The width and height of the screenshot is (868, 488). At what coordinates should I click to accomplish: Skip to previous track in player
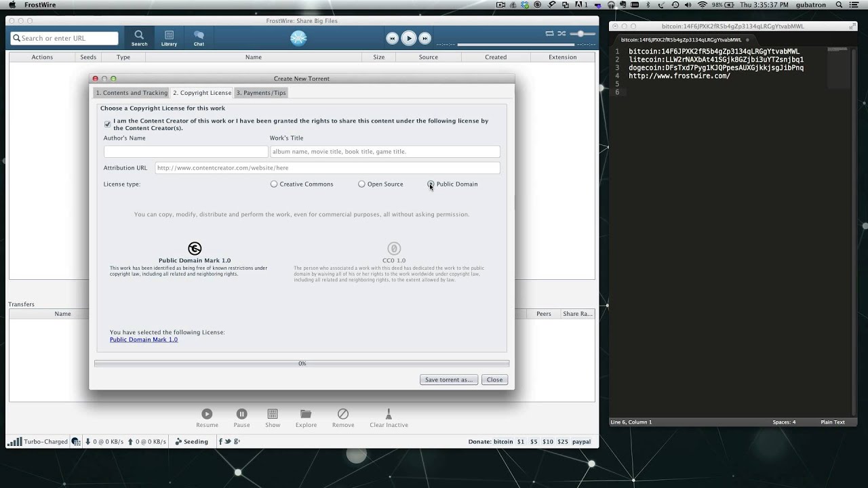click(x=392, y=39)
